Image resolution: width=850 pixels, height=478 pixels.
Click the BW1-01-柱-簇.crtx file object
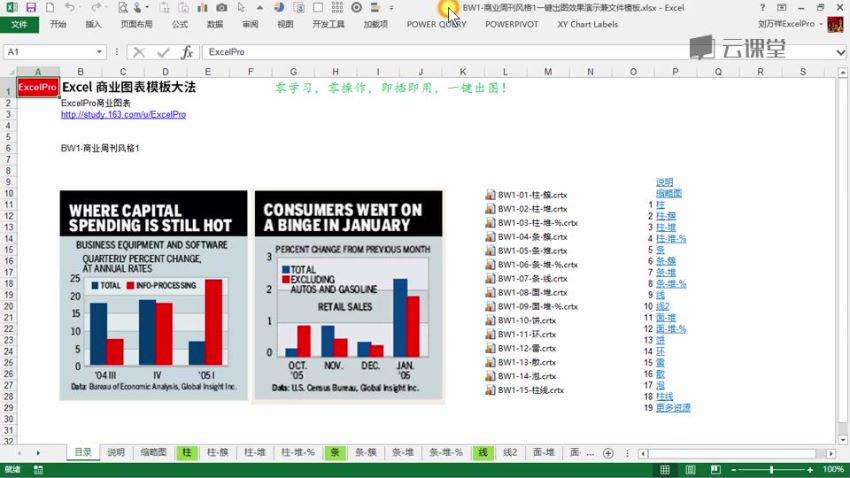pos(526,195)
